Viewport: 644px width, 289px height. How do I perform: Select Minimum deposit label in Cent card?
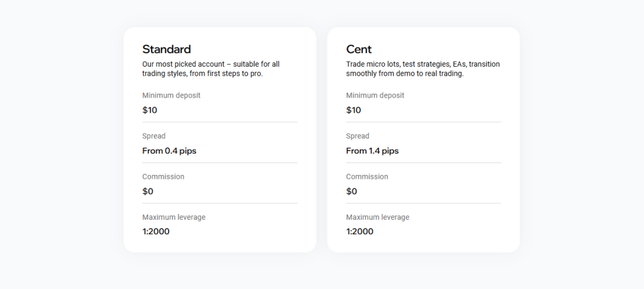coord(375,95)
